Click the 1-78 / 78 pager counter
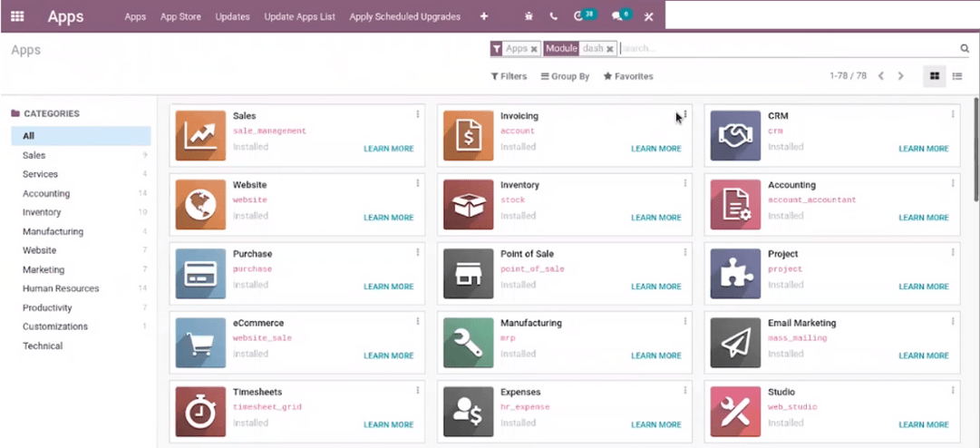 (849, 76)
